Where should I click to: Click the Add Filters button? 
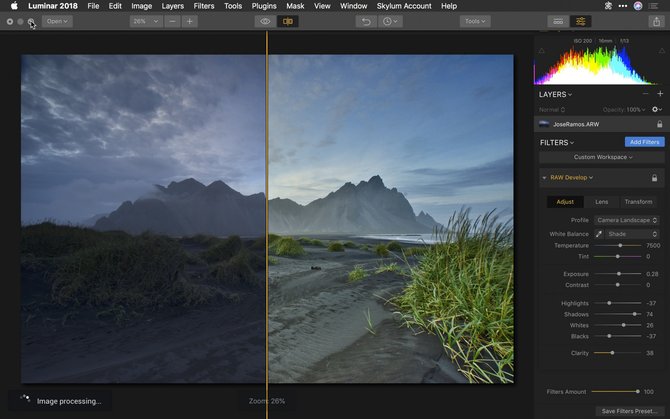[x=645, y=143]
